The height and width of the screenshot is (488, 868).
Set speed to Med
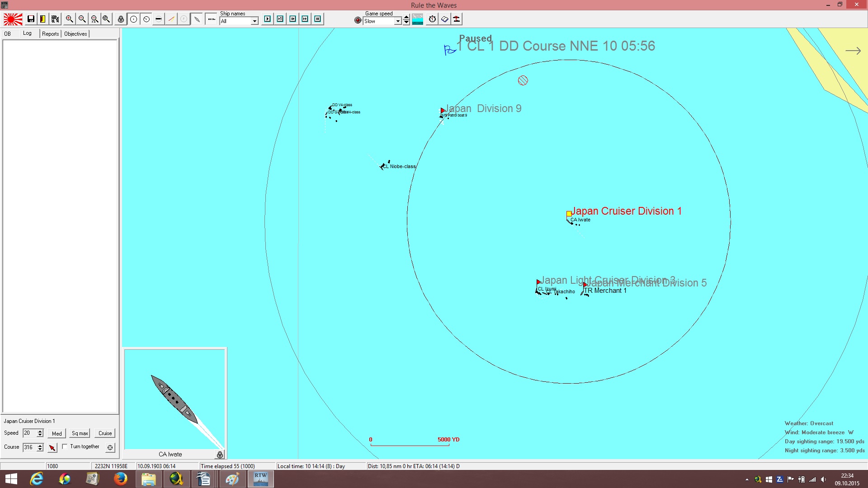[x=57, y=433]
